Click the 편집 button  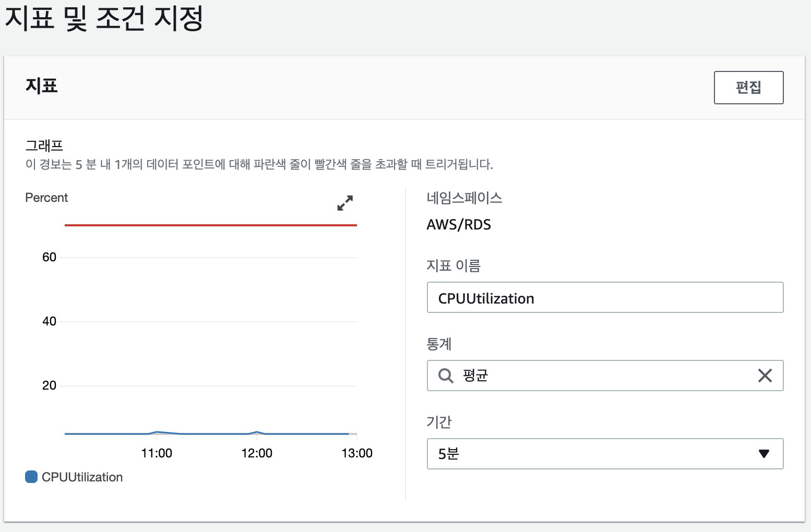coord(748,88)
